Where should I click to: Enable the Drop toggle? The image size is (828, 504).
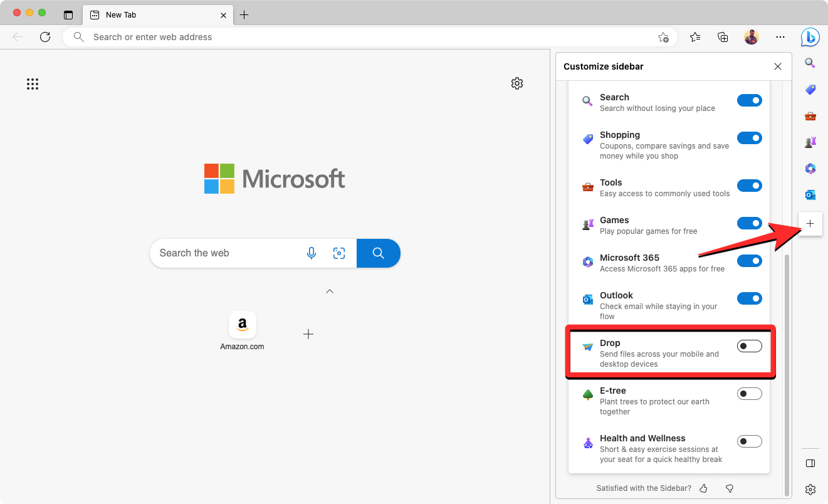(749, 346)
